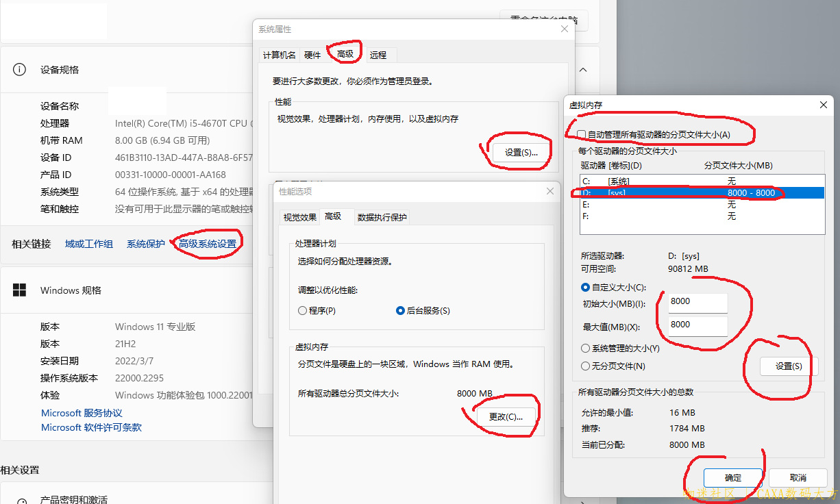Click install date 2022/3/7
Viewport: 840px width, 504px height.
click(134, 361)
